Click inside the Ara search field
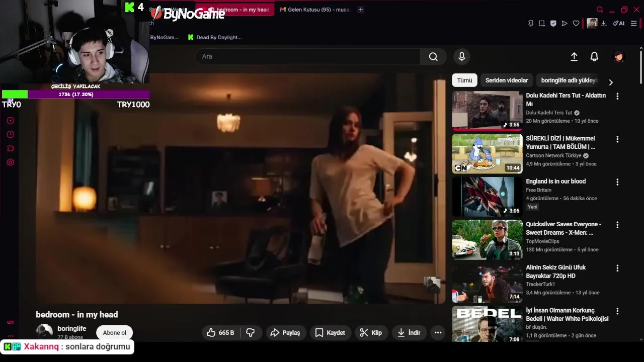Screen dimensions: 644x362 click(308, 57)
